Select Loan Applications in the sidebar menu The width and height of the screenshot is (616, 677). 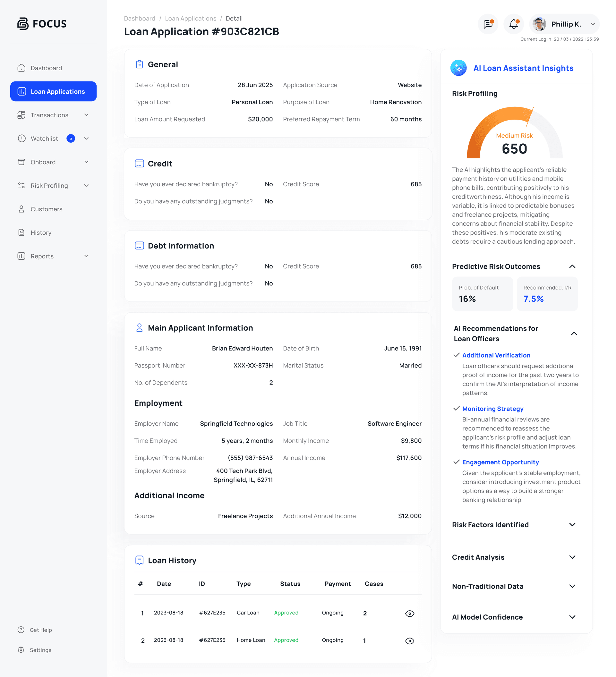pyautogui.click(x=53, y=91)
